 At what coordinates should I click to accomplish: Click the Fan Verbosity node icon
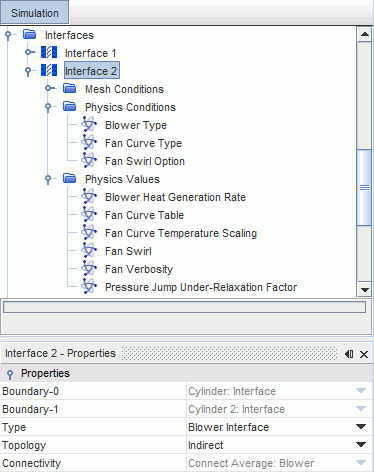click(89, 269)
